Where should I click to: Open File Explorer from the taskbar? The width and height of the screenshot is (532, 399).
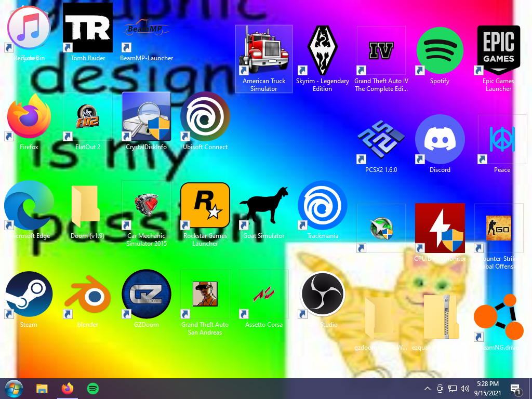tap(42, 388)
